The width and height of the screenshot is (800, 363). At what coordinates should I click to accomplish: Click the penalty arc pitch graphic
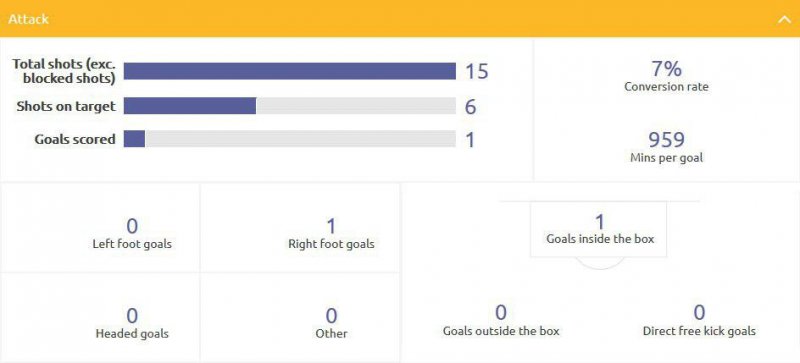pos(600,263)
